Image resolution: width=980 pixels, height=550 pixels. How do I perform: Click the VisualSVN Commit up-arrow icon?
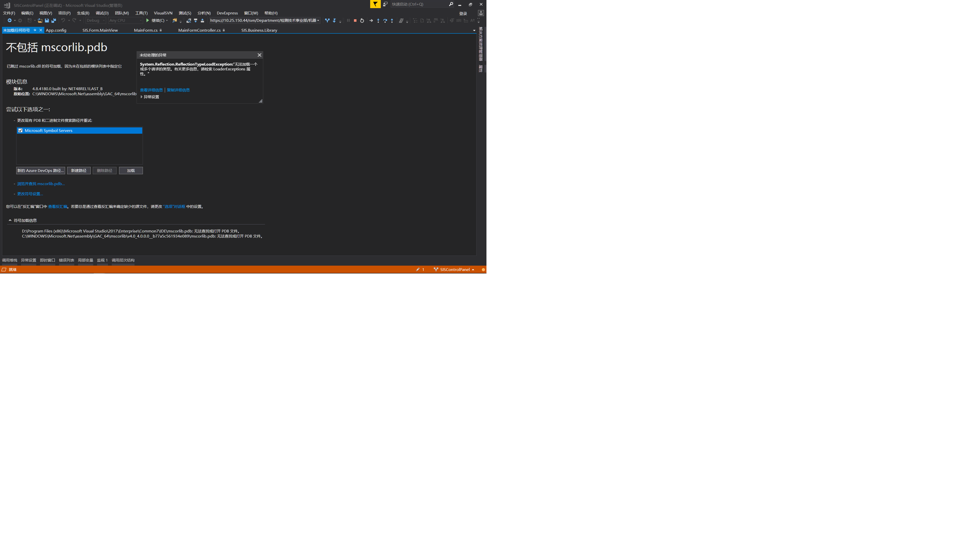point(202,21)
